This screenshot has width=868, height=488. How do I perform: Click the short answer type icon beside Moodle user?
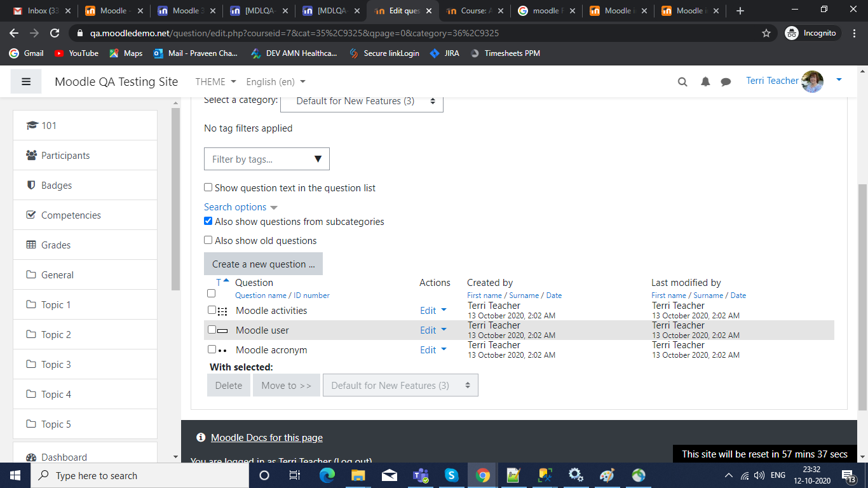tap(222, 330)
